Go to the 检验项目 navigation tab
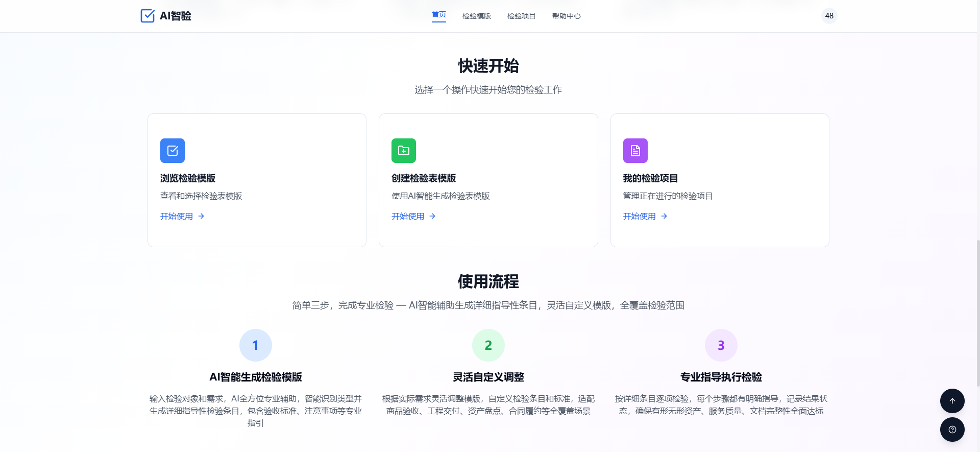This screenshot has width=980, height=452. [521, 16]
